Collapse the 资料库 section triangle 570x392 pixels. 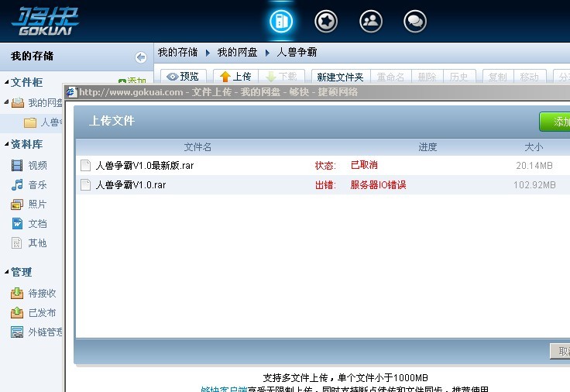pyautogui.click(x=6, y=144)
